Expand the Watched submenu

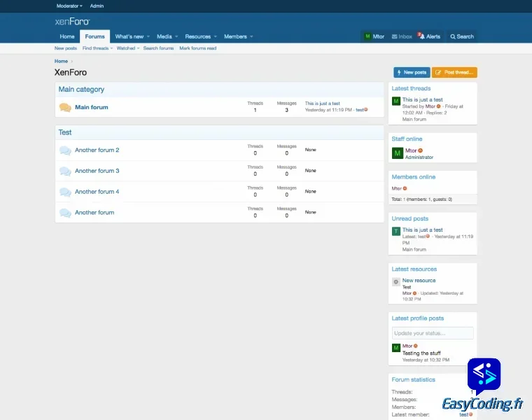pyautogui.click(x=127, y=48)
